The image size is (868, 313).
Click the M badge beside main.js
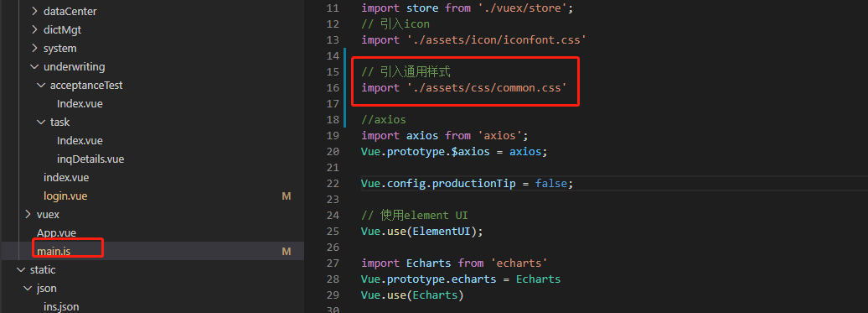click(x=287, y=252)
